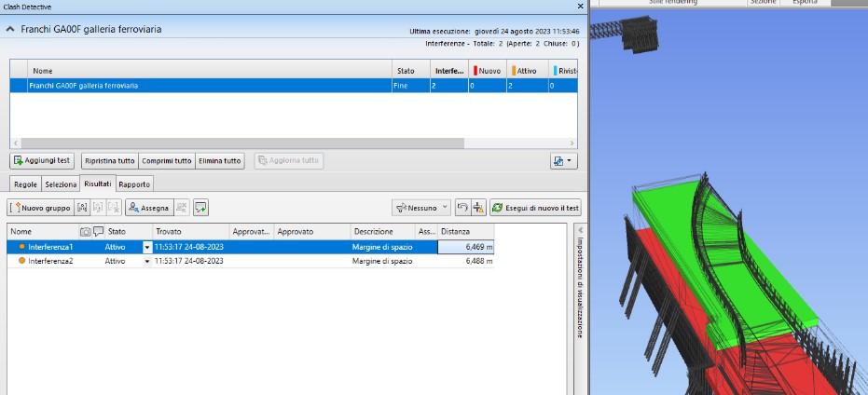This screenshot has width=868, height=395.
Task: Switch to the Regole tab
Action: tap(25, 184)
